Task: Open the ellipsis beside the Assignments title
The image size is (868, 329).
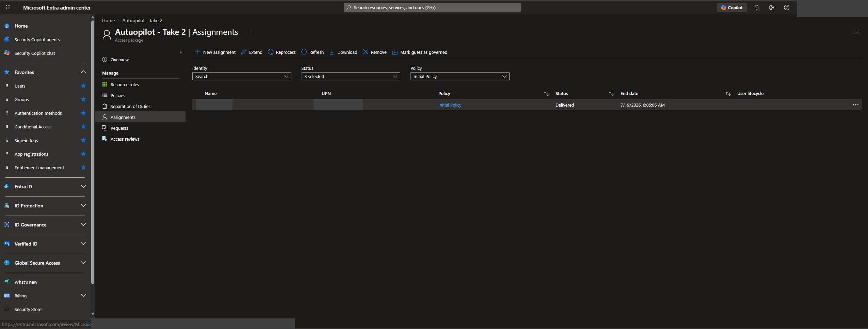Action: pos(249,32)
